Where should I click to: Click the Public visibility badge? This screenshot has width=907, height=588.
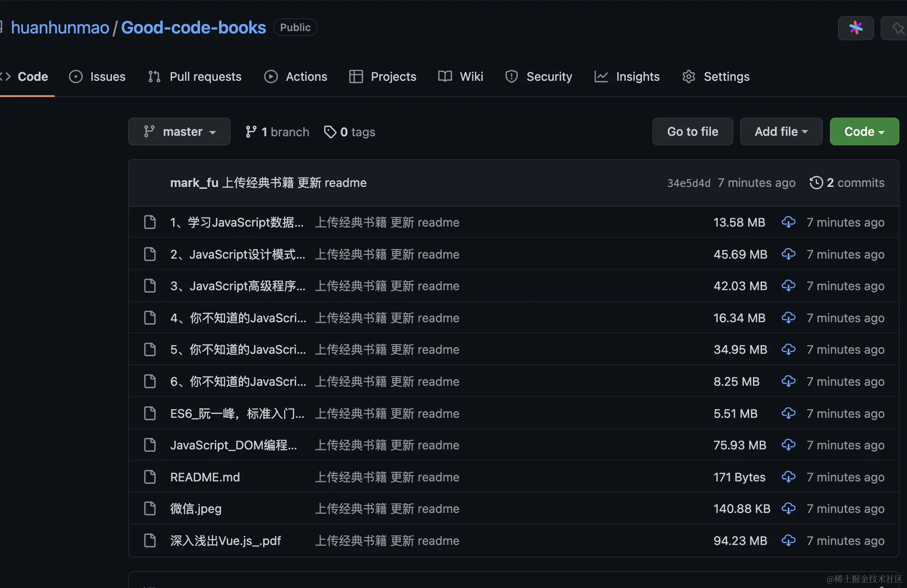click(295, 27)
